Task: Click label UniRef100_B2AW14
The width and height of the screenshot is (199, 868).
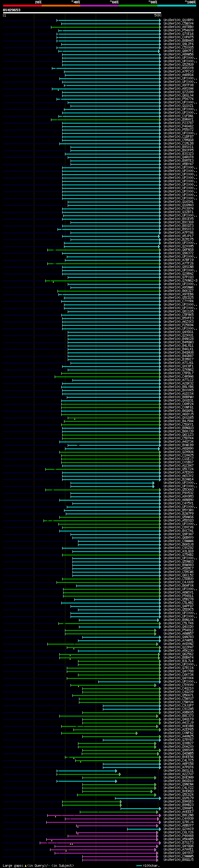Action: (178, 479)
